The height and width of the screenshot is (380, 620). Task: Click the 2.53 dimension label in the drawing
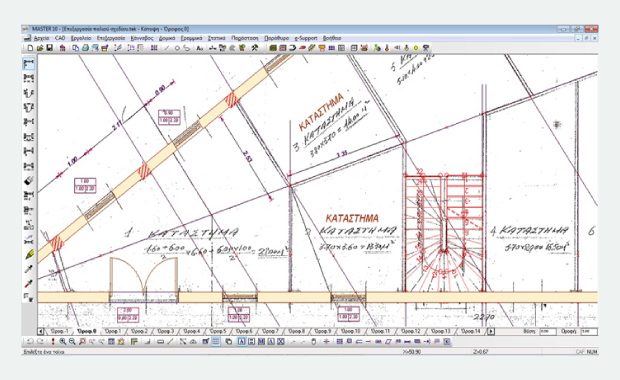(247, 157)
